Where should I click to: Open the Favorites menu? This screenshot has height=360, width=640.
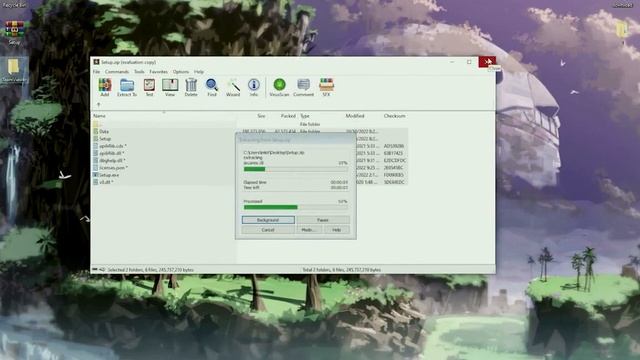pos(158,72)
